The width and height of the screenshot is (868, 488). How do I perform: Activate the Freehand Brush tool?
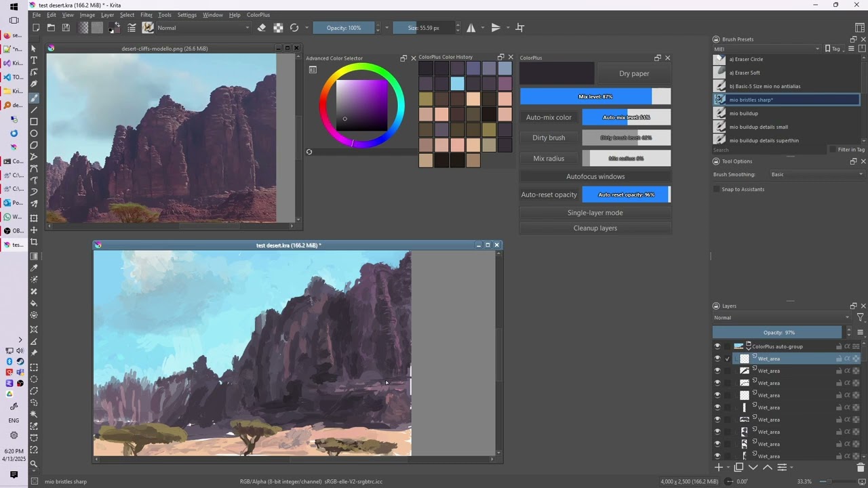coord(34,97)
